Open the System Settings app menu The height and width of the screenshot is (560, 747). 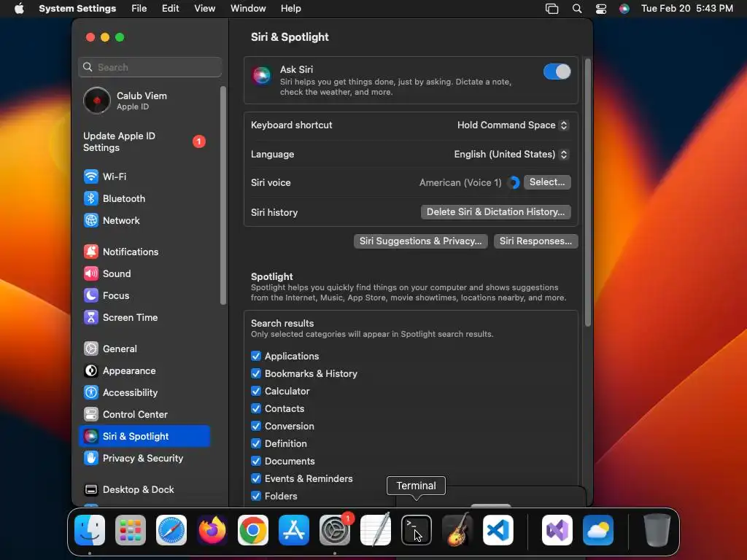[77, 9]
